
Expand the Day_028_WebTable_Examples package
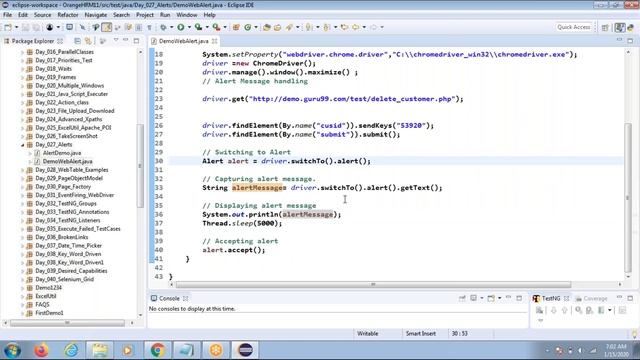[x=23, y=170]
